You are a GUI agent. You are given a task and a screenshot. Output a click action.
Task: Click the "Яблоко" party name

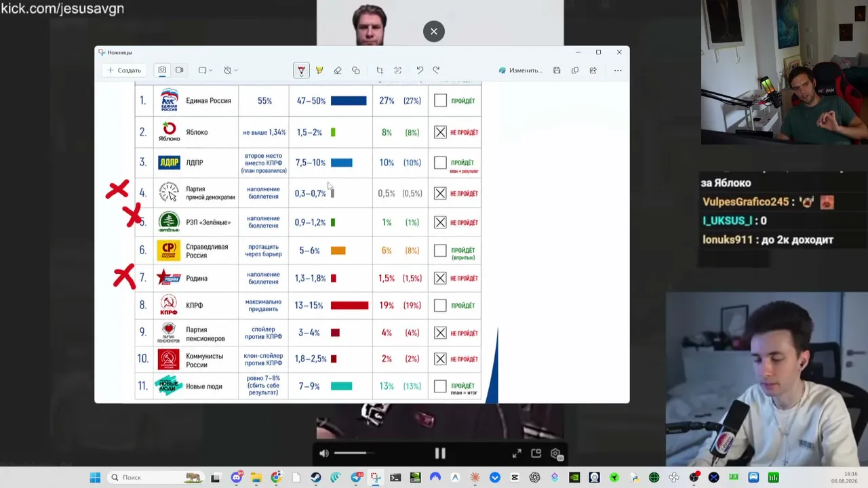197,133
